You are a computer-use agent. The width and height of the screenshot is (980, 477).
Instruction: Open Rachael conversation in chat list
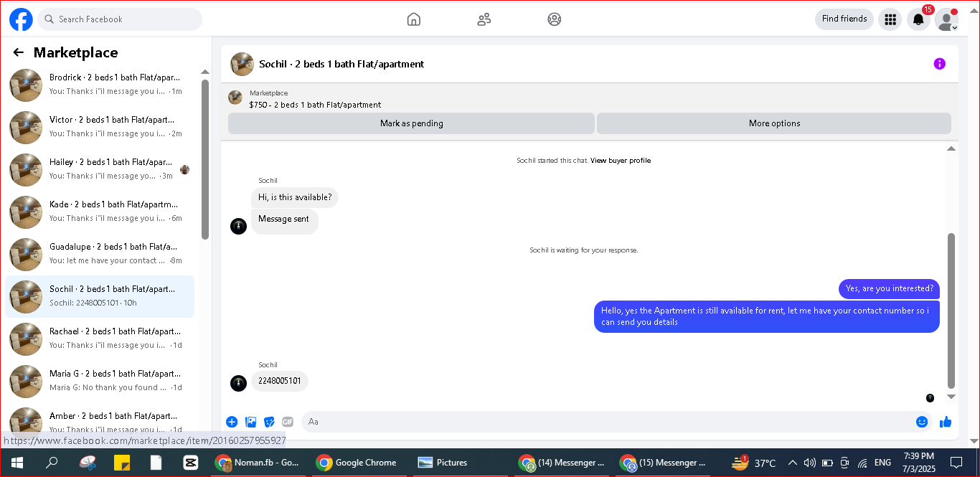click(x=100, y=339)
